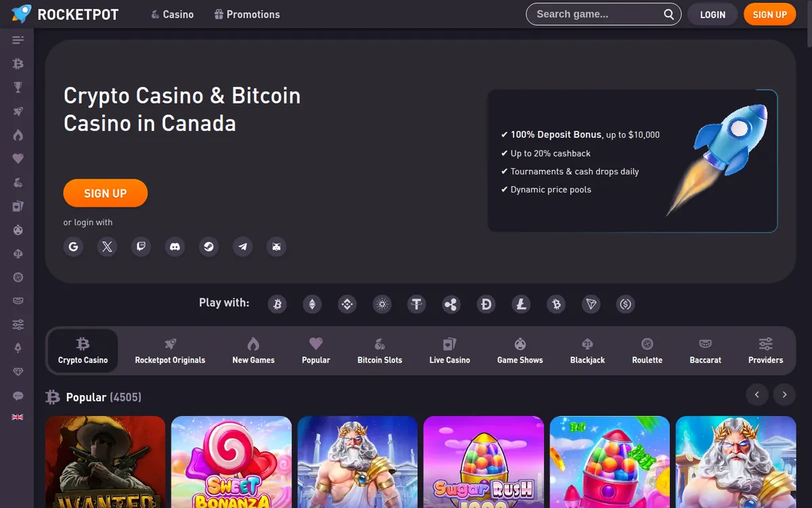Image resolution: width=812 pixels, height=508 pixels.
Task: Select the Providers category tab
Action: tap(765, 350)
